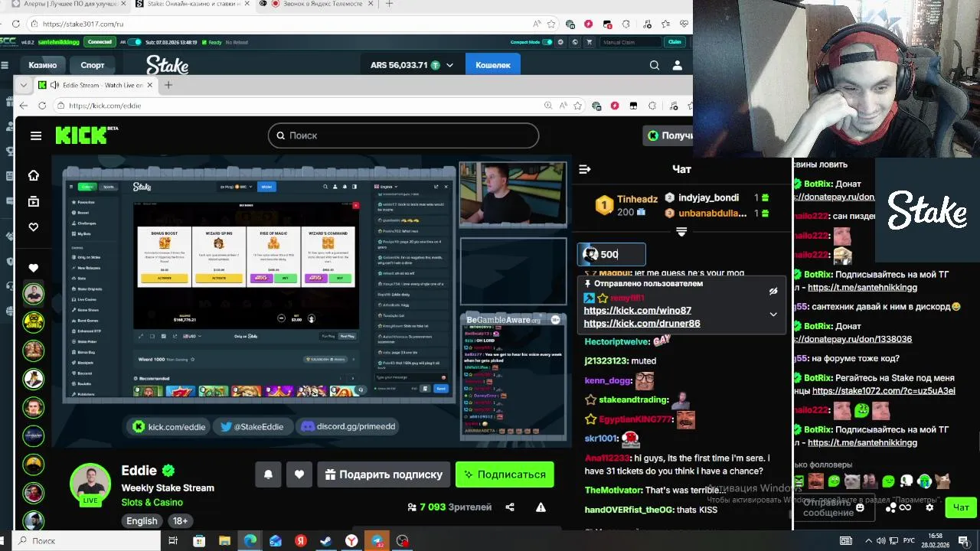Image resolution: width=980 pixels, height=551 pixels.
Task: Click the heart follow button for Eddie
Action: pyautogui.click(x=299, y=474)
